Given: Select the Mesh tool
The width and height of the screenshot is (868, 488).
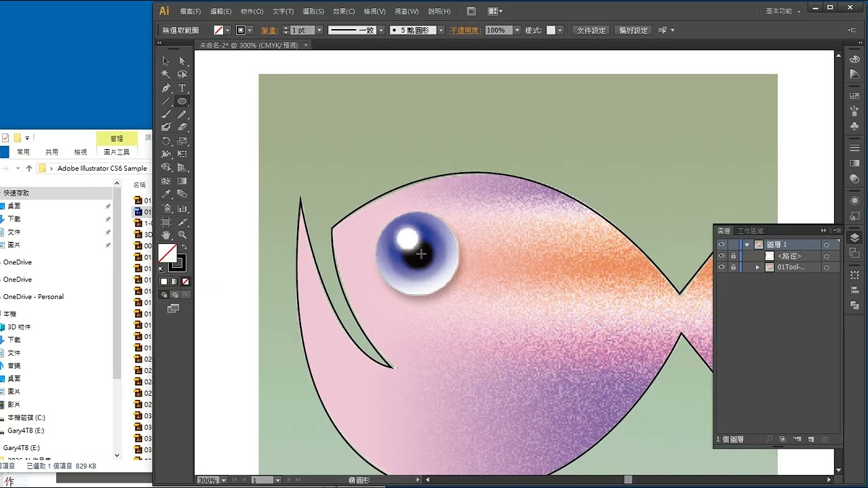Looking at the screenshot, I should 166,181.
